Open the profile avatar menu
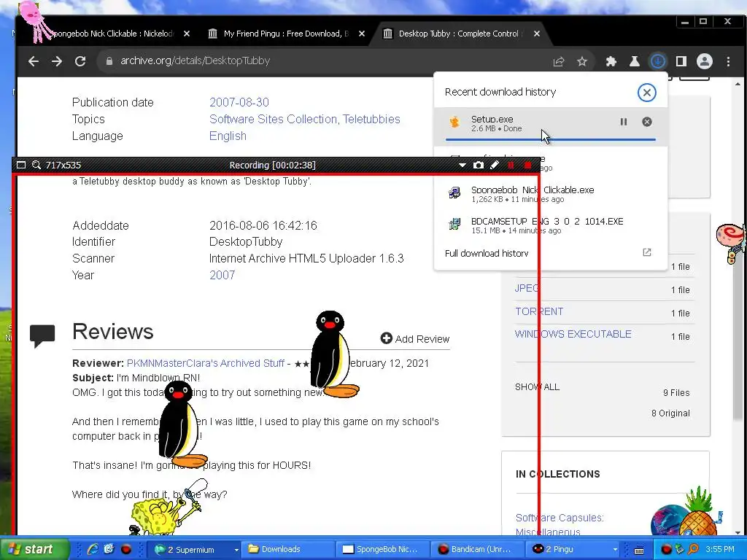This screenshot has width=747, height=560. coord(704,61)
